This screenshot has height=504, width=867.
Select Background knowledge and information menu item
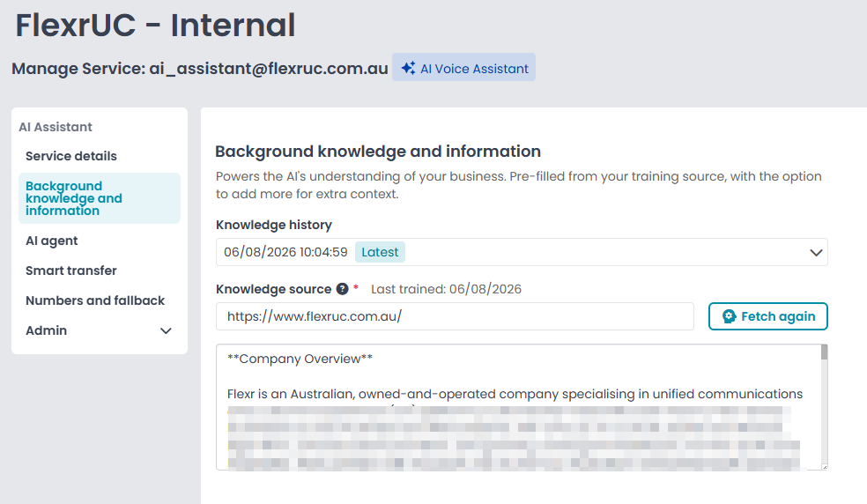point(99,198)
